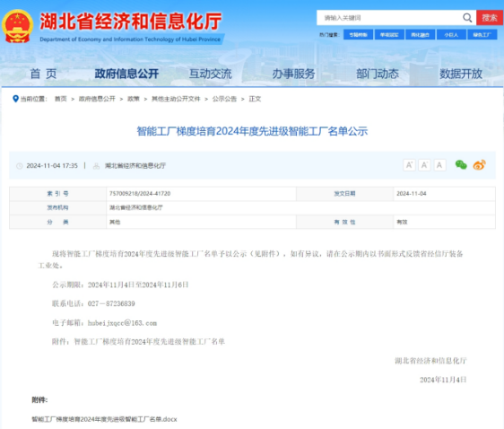Click the magnifying glass search icon
Viewport: 504px width, 429px height.
click(467, 18)
